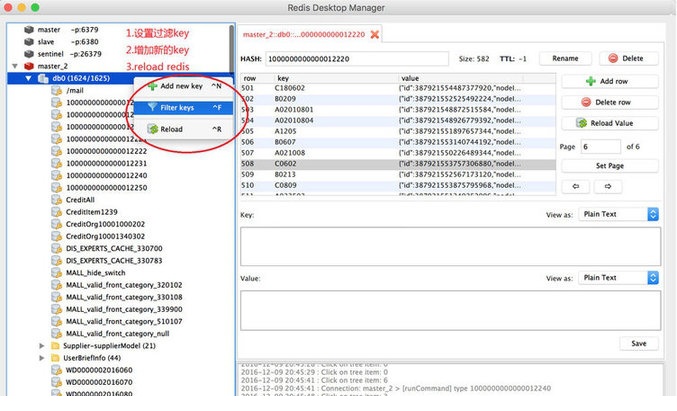
Task: Select the sentinel -p:26379 connection
Action: pos(70,54)
